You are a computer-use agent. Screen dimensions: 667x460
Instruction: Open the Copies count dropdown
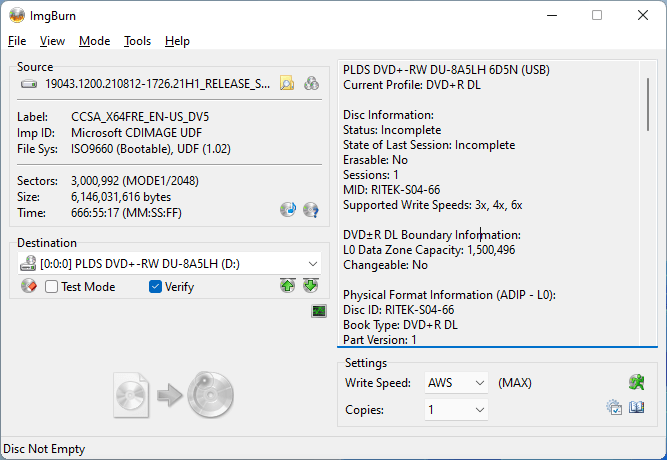(479, 410)
